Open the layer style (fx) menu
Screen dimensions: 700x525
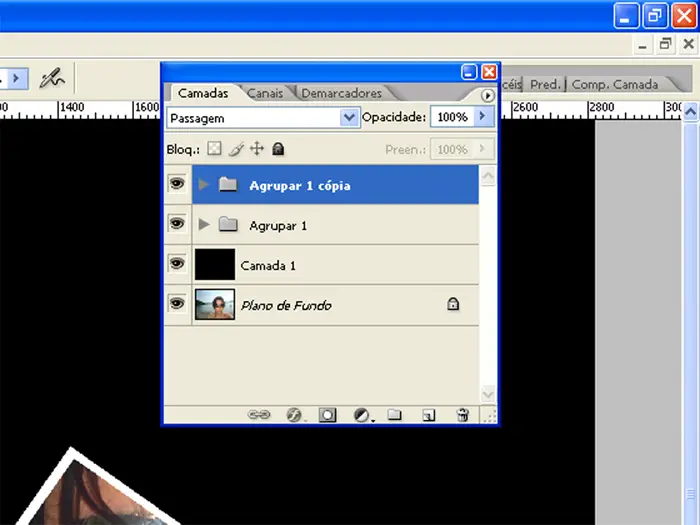[x=294, y=415]
